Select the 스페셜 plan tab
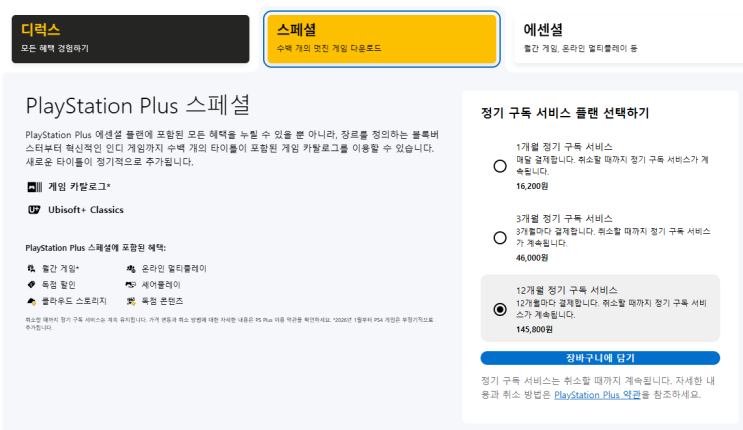The image size is (743, 430). point(381,39)
